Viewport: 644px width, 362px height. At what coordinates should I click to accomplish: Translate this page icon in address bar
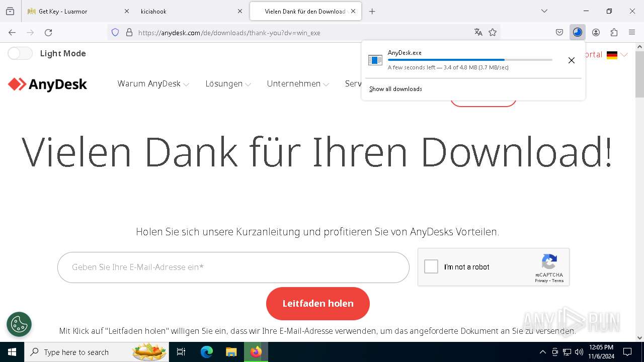tap(478, 32)
